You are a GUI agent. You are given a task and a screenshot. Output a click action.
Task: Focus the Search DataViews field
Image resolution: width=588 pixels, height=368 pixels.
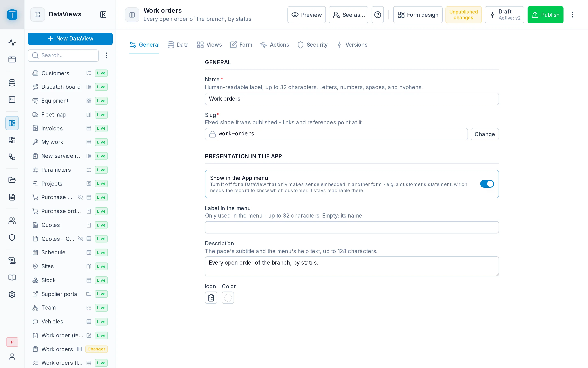click(63, 55)
